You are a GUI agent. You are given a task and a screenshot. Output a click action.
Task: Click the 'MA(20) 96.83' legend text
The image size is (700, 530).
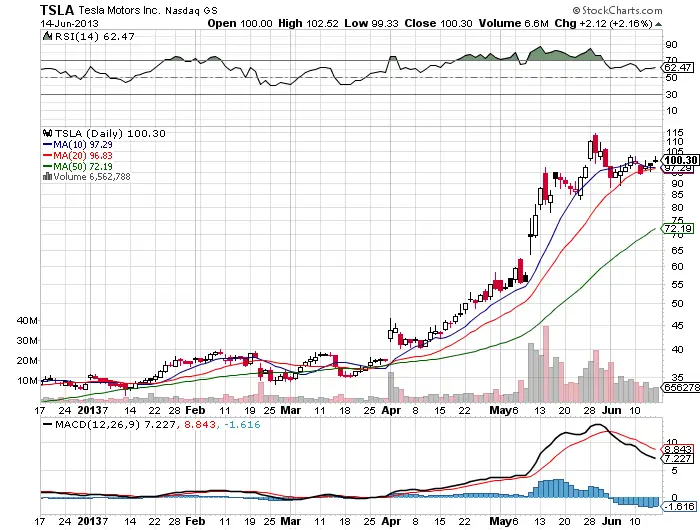coord(83,155)
